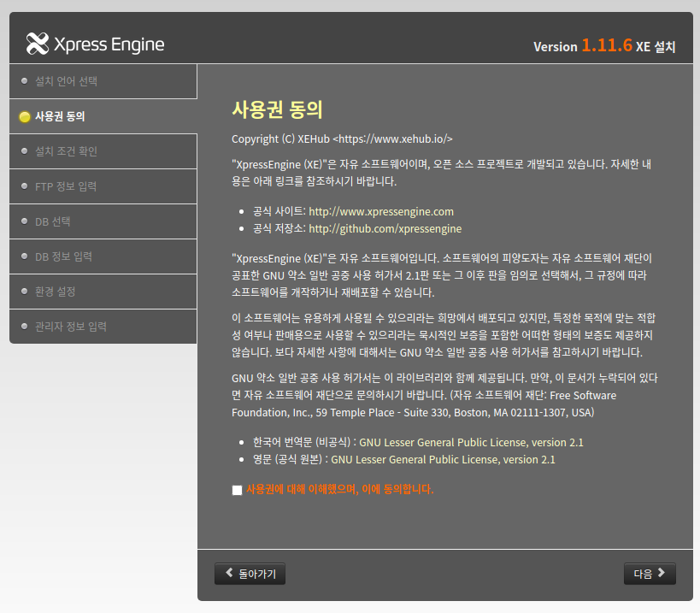Click the 다음 next button

coord(650,574)
